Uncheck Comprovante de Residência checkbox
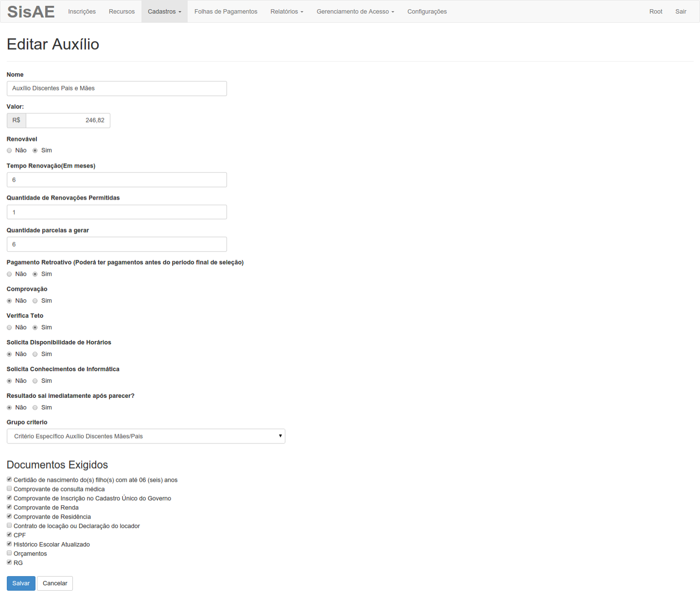 point(9,516)
